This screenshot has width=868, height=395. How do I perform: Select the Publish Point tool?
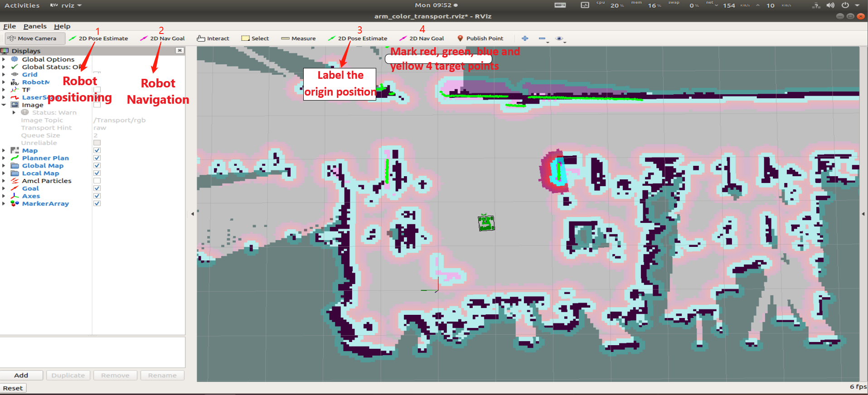[480, 39]
